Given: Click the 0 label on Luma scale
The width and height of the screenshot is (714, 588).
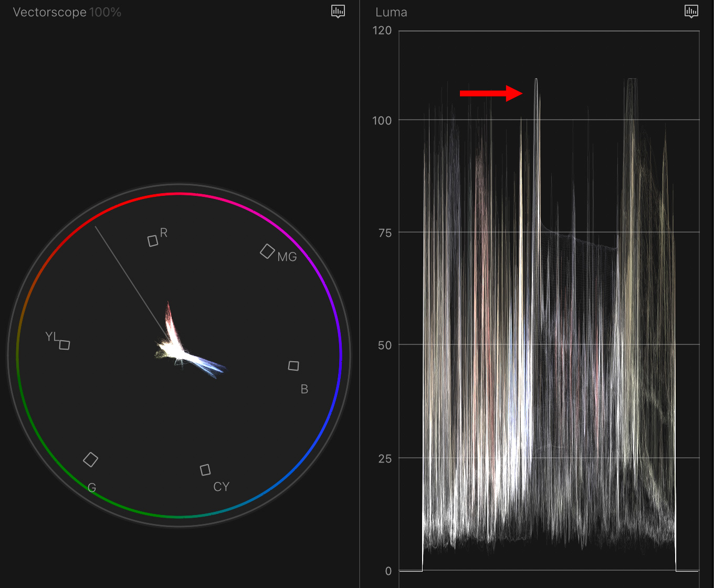Looking at the screenshot, I should point(388,571).
